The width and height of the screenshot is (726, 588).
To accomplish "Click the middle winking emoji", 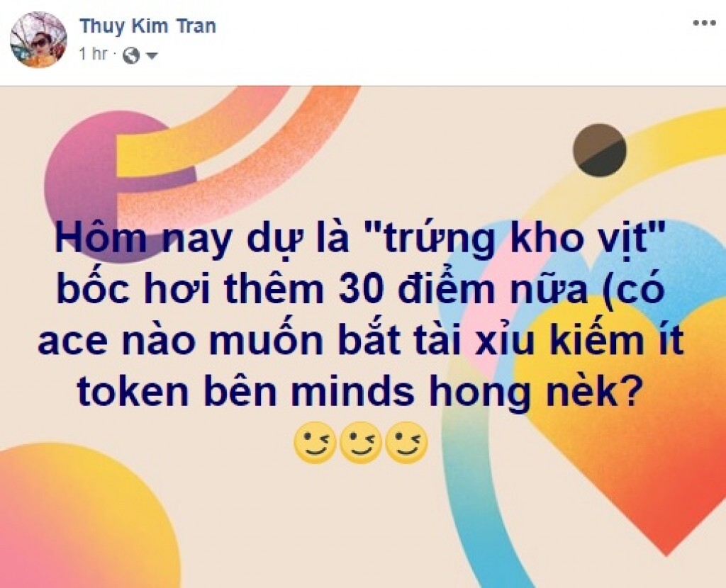I will click(361, 442).
